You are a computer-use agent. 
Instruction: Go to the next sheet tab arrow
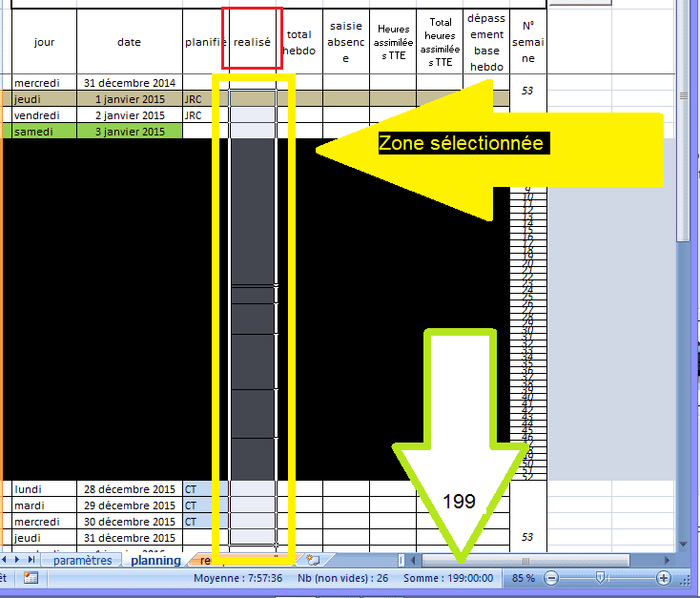click(17, 560)
